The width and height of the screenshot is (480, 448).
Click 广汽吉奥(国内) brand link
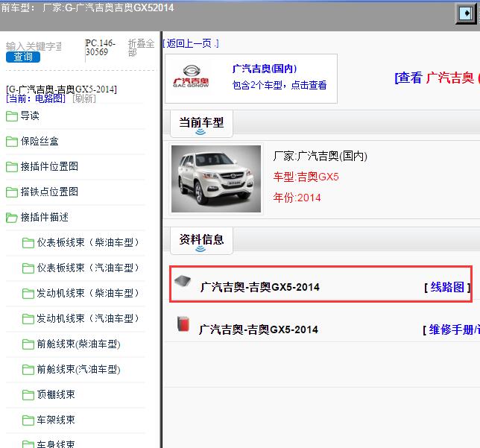click(x=265, y=69)
